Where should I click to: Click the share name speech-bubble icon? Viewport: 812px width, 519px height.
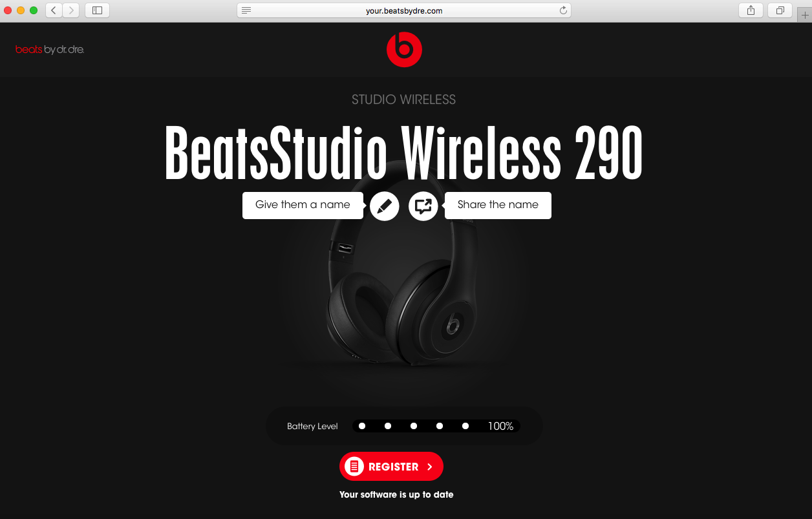[423, 206]
